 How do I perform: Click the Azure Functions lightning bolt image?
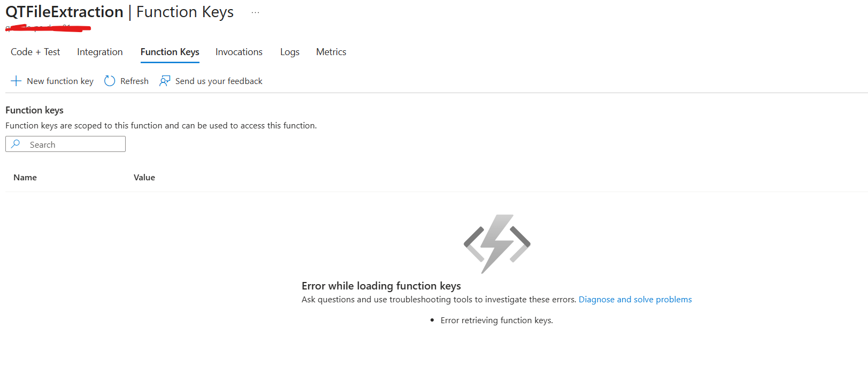tap(497, 244)
